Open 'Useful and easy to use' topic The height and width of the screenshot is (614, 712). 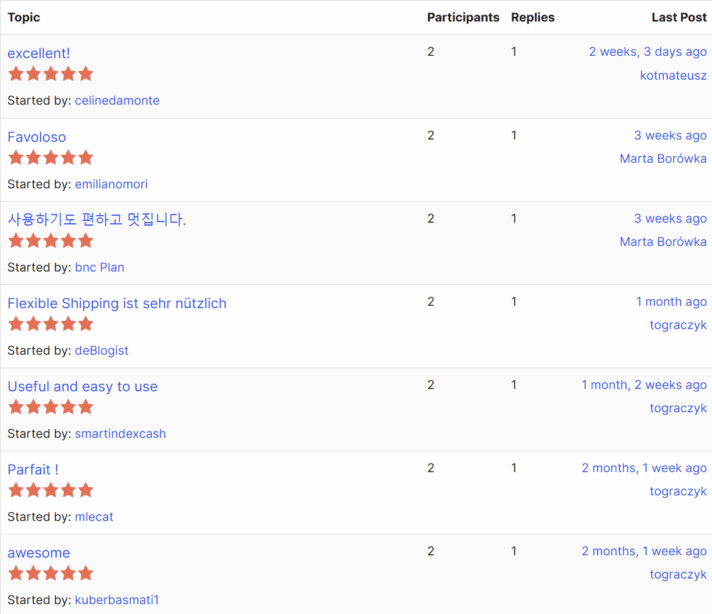click(82, 386)
